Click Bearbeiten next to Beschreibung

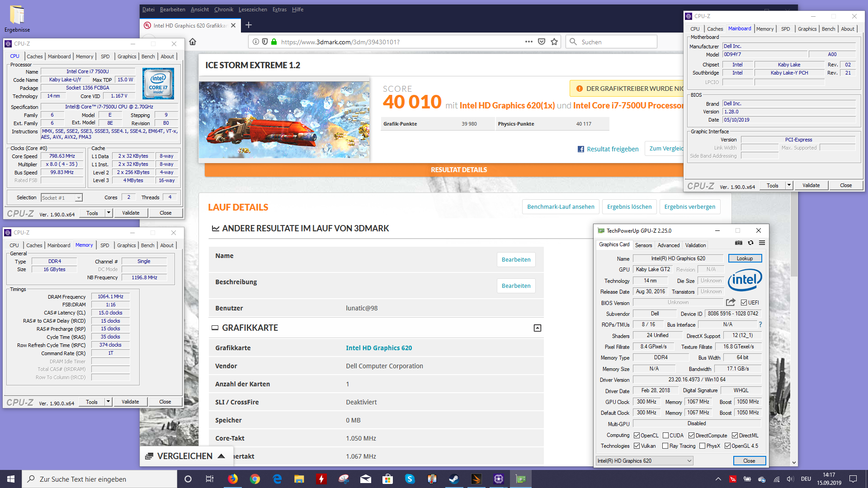click(516, 286)
